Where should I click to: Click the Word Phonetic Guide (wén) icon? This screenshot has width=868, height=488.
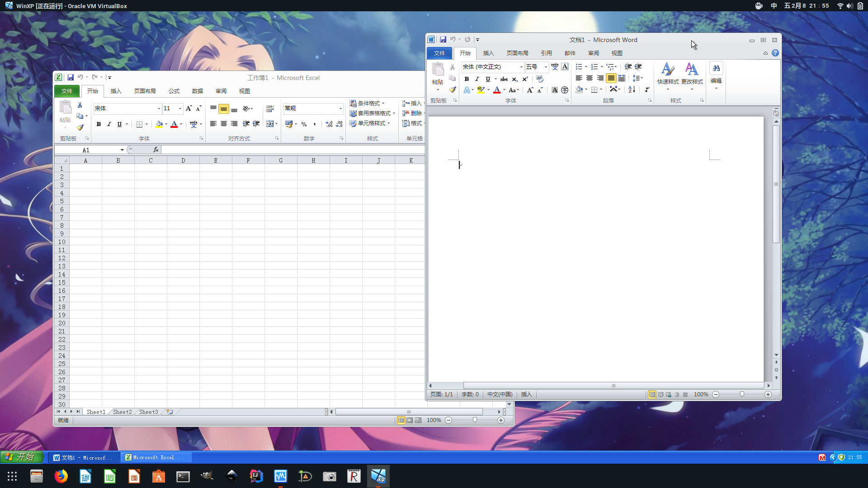click(x=555, y=66)
